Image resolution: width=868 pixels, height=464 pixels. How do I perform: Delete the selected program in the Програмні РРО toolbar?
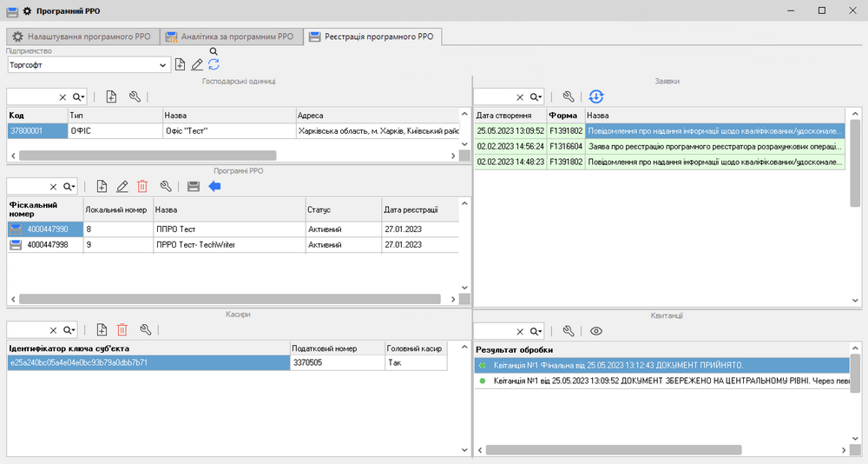pyautogui.click(x=142, y=186)
